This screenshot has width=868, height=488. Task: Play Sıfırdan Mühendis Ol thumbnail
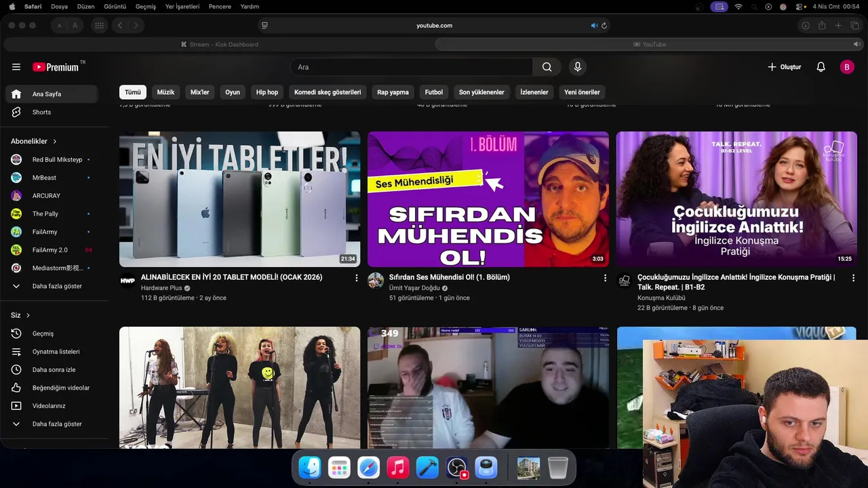pyautogui.click(x=488, y=199)
